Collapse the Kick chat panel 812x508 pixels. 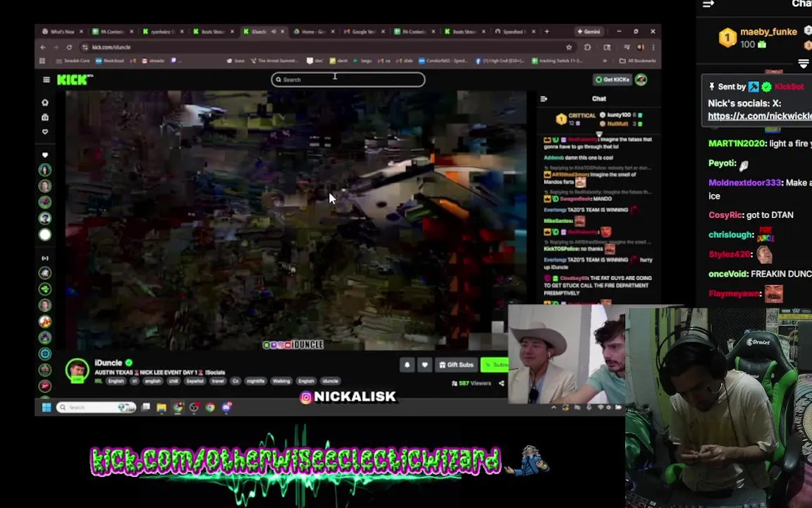click(x=543, y=99)
